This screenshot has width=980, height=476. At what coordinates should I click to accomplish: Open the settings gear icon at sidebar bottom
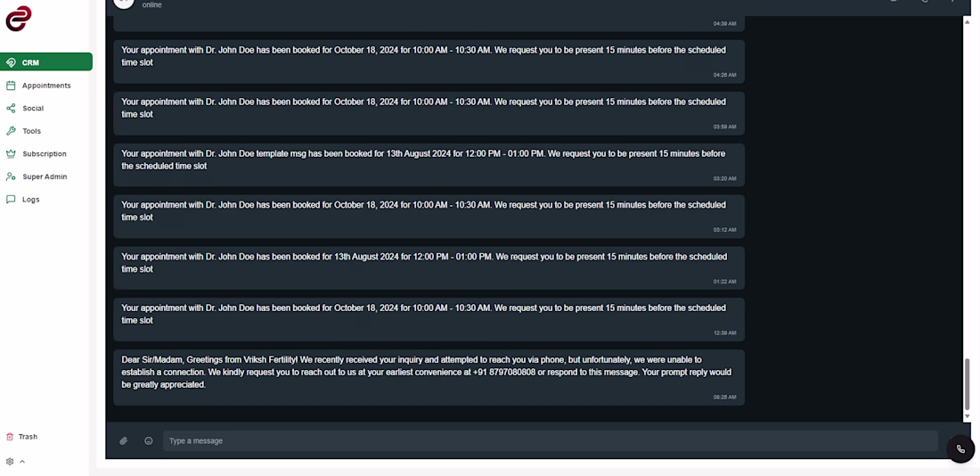(x=10, y=462)
